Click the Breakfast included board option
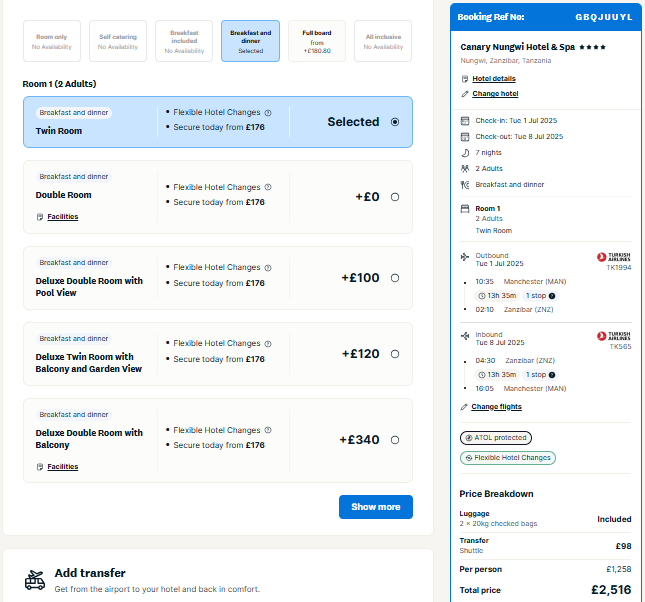645x602 pixels. click(184, 41)
